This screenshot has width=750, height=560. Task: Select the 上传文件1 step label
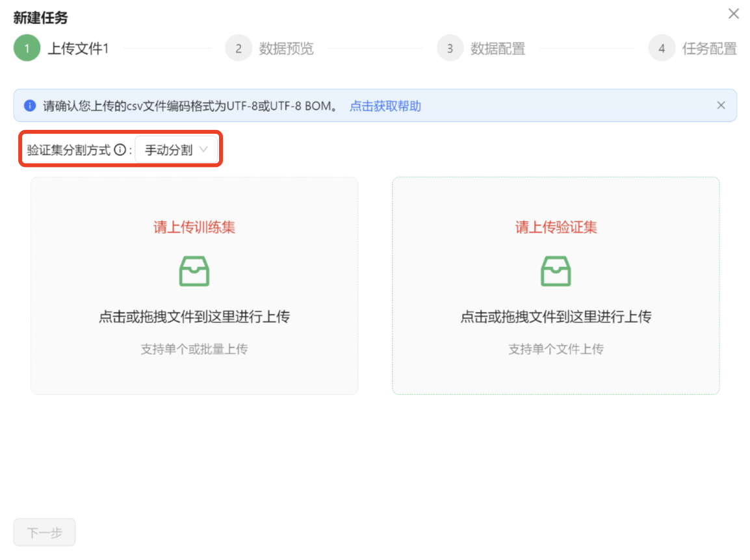coord(78,49)
